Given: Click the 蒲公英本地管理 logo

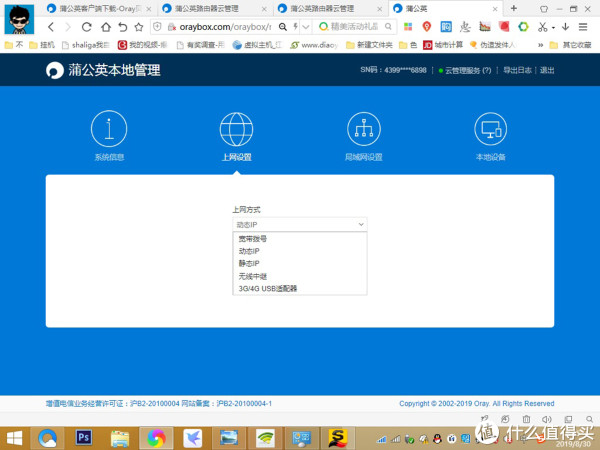Looking at the screenshot, I should click(103, 70).
